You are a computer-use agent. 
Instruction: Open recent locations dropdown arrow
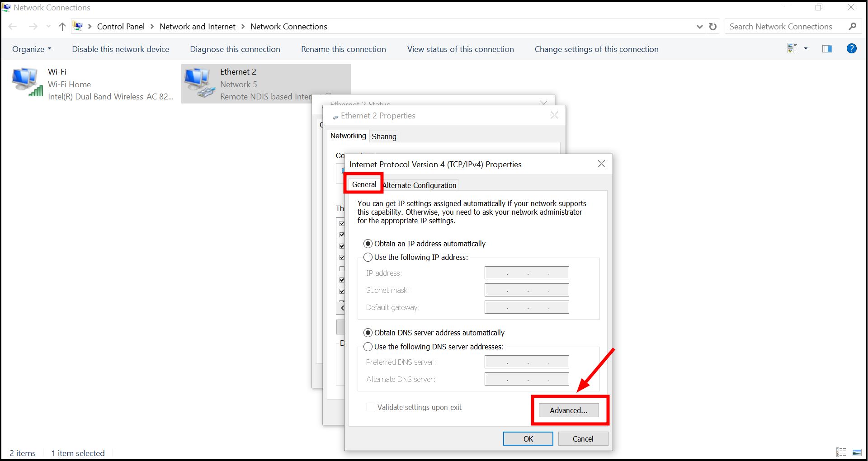point(48,27)
